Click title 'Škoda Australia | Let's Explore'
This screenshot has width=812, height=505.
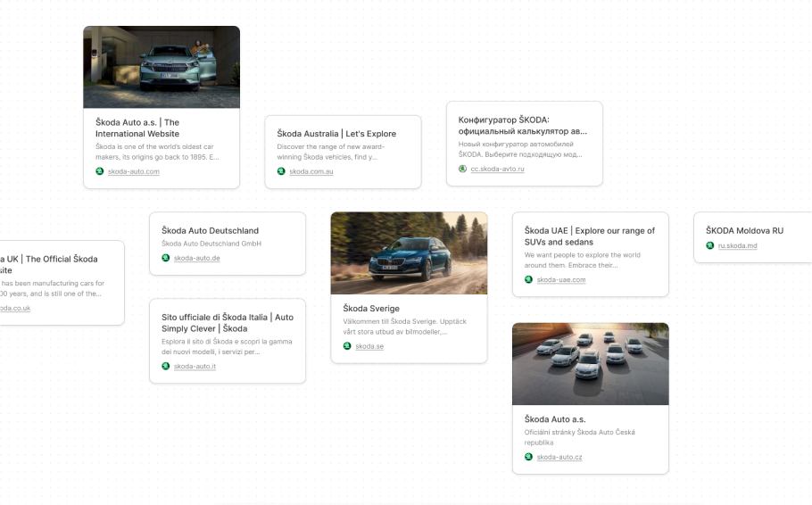tap(336, 134)
